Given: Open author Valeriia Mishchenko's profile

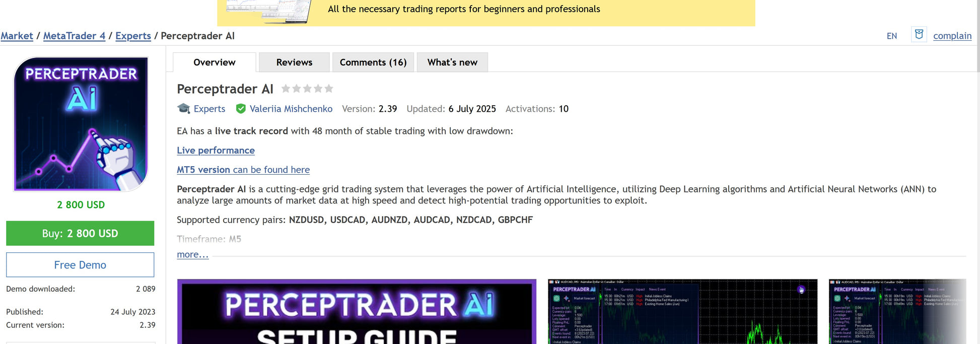Looking at the screenshot, I should click(x=291, y=109).
